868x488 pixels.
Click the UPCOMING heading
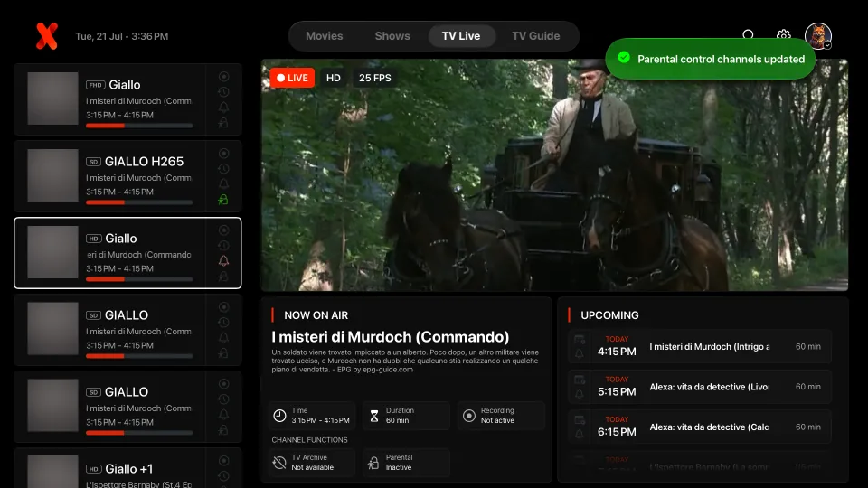click(609, 315)
